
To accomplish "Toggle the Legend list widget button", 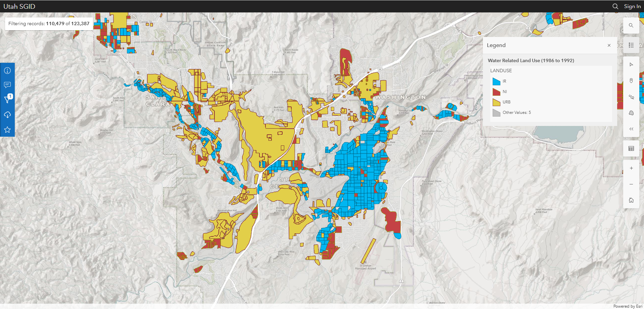I will pyautogui.click(x=631, y=45).
